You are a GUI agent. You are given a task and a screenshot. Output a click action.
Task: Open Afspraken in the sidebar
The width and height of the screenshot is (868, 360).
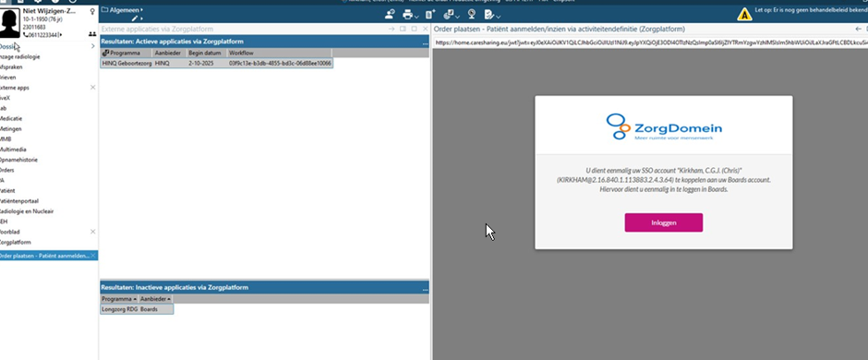[11, 66]
